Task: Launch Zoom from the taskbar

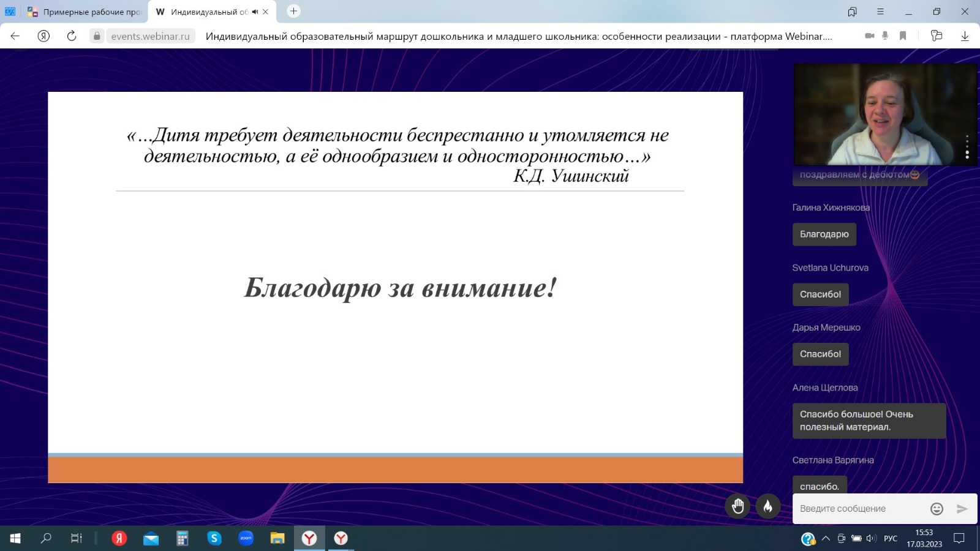Action: (246, 538)
